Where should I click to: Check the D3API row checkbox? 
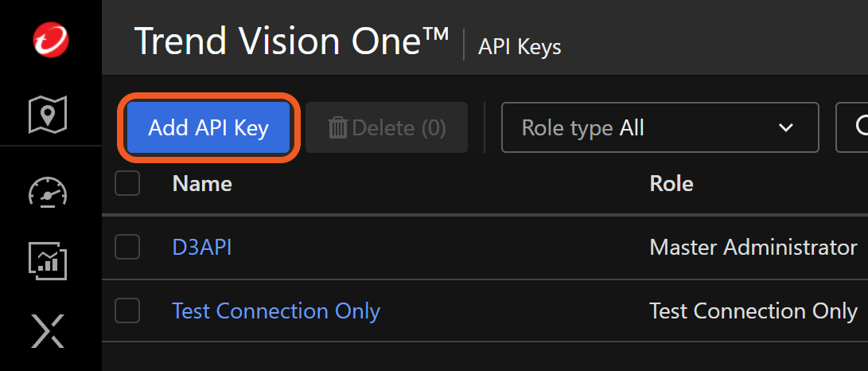tap(127, 248)
